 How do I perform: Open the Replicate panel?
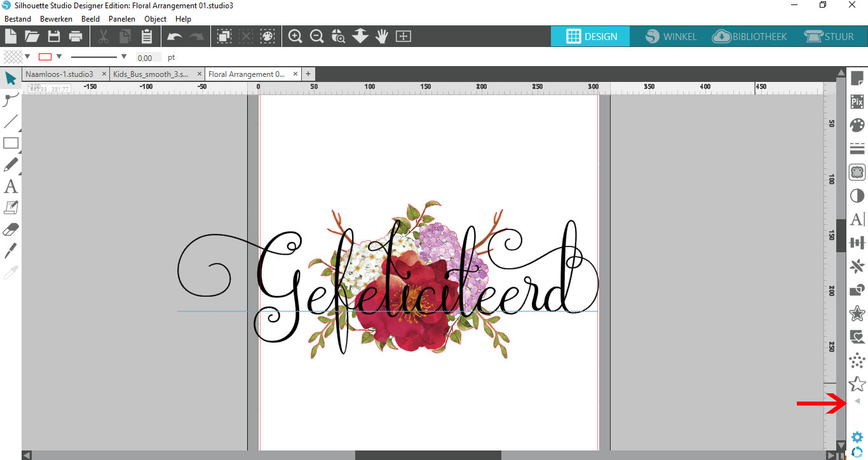pyautogui.click(x=857, y=266)
